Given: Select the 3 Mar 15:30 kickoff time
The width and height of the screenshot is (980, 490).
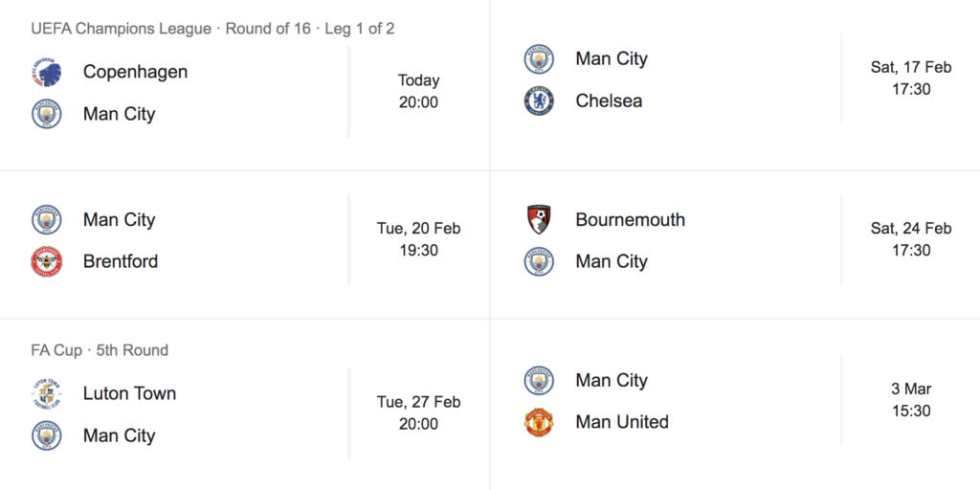Looking at the screenshot, I should (x=910, y=400).
